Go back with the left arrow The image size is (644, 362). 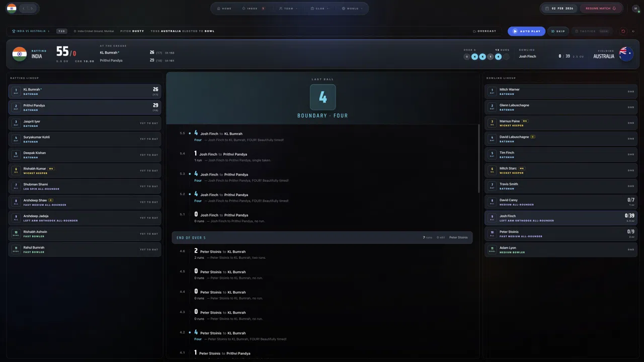coord(23,8)
